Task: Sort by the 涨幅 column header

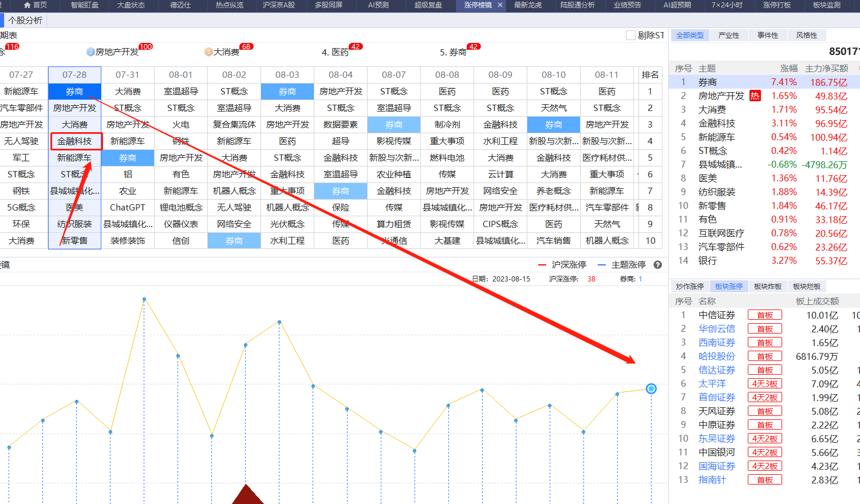Action: tap(788, 68)
